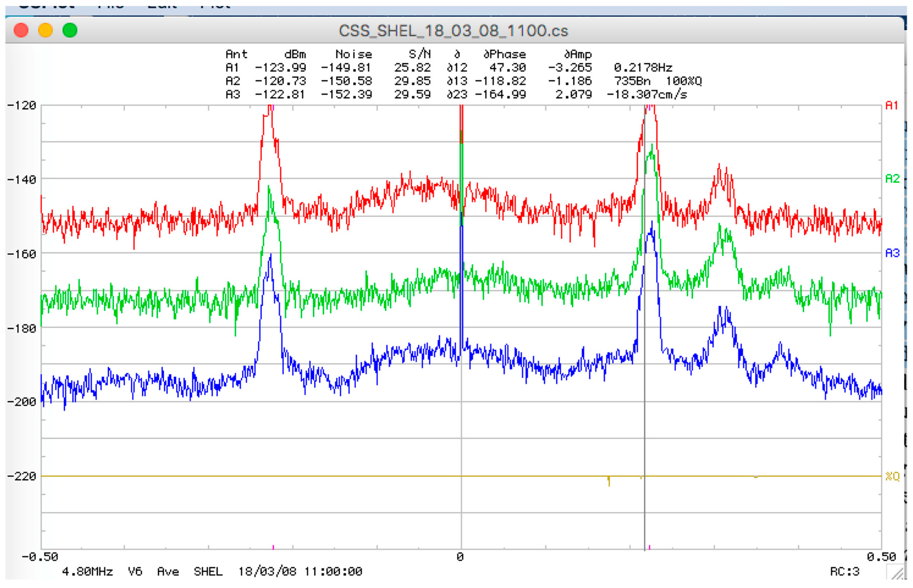Click the '∂Phase' column header

505,55
